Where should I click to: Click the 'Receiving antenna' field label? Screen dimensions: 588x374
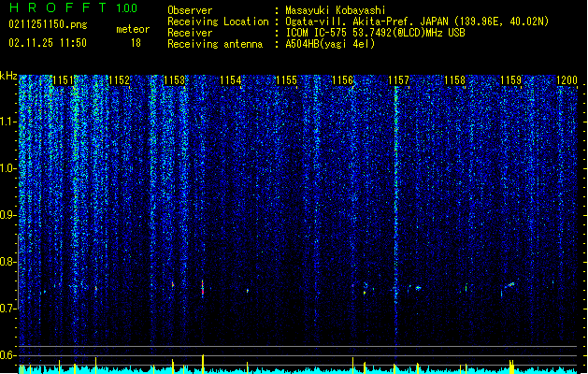(x=215, y=44)
